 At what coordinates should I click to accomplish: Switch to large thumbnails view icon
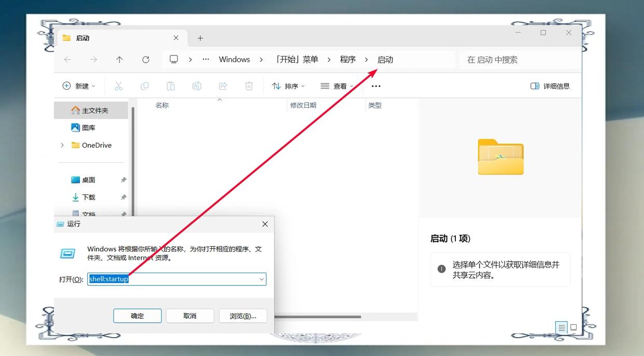click(573, 327)
